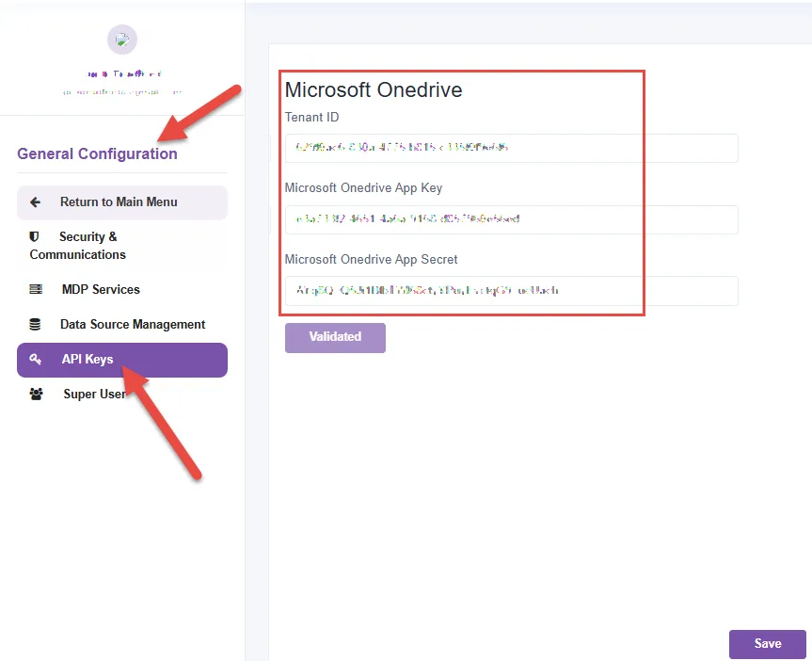Go to Data Source Management
The width and height of the screenshot is (812, 661).
pos(122,325)
